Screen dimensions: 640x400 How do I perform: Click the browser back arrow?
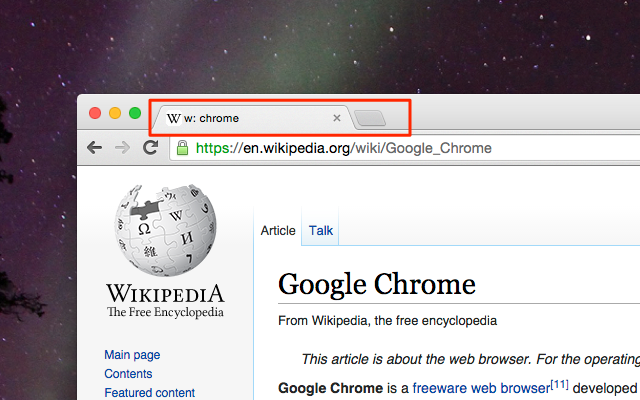(x=94, y=148)
